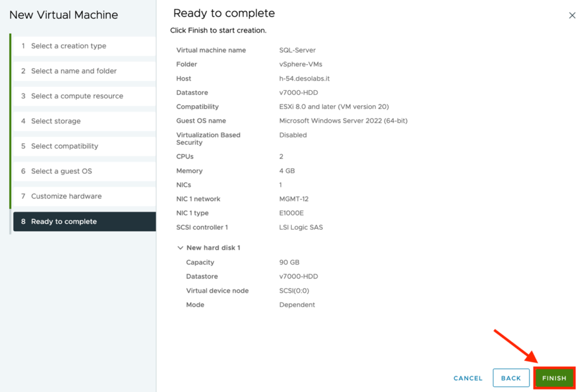Go back to step 7 Customize hardware
Image resolution: width=585 pixels, height=392 pixels.
point(66,196)
